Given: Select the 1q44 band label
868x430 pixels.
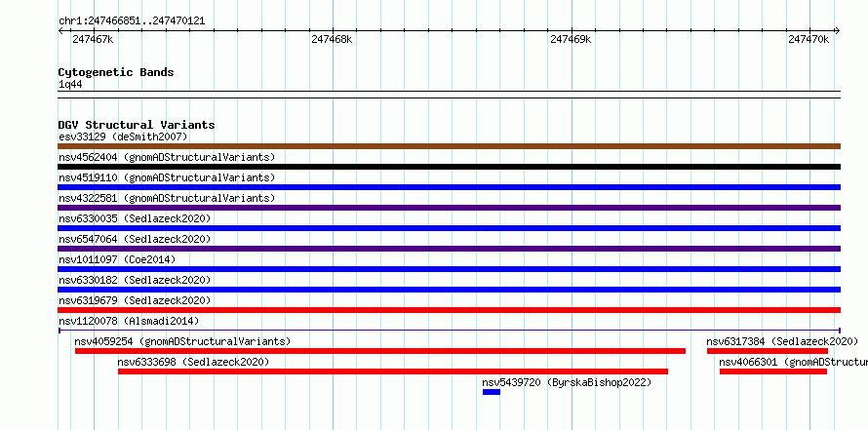Looking at the screenshot, I should 69,85.
